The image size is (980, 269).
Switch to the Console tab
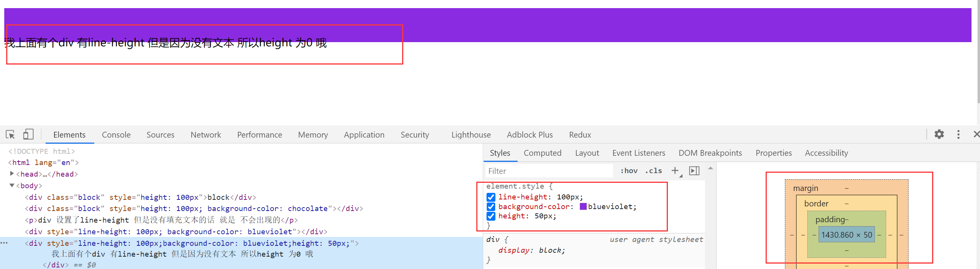click(x=116, y=135)
